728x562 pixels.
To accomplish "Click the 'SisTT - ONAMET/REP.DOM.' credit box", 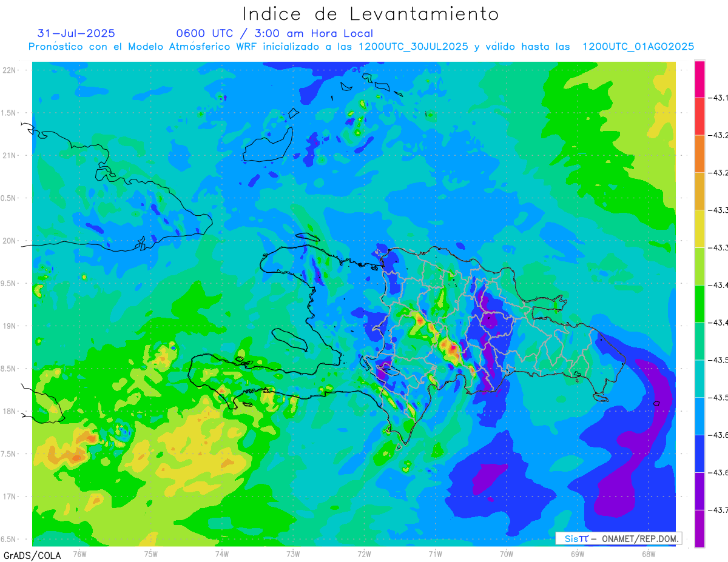I will pos(618,538).
